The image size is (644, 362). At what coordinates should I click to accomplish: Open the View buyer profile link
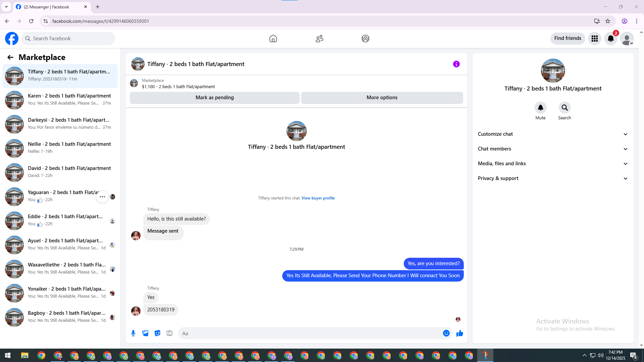pyautogui.click(x=318, y=198)
